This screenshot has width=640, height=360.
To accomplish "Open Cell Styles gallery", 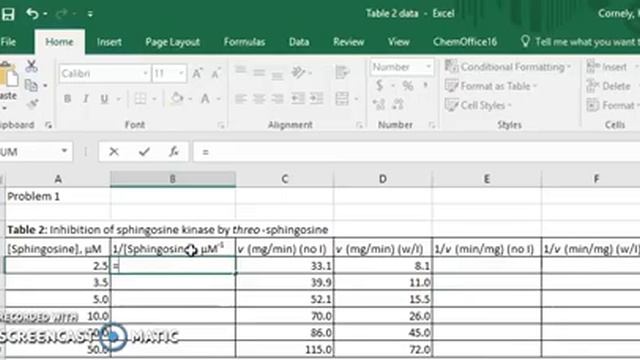I will tap(478, 105).
